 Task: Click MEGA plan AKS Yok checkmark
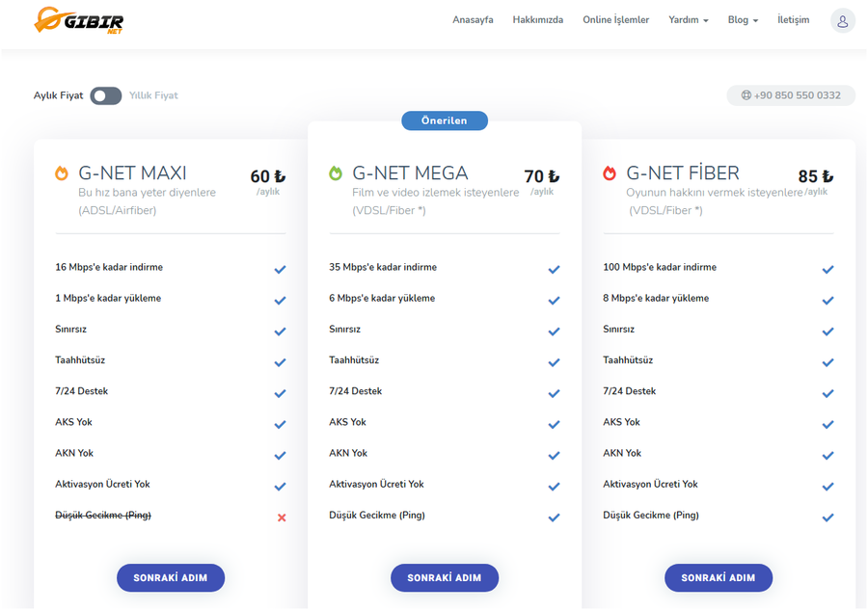point(555,424)
